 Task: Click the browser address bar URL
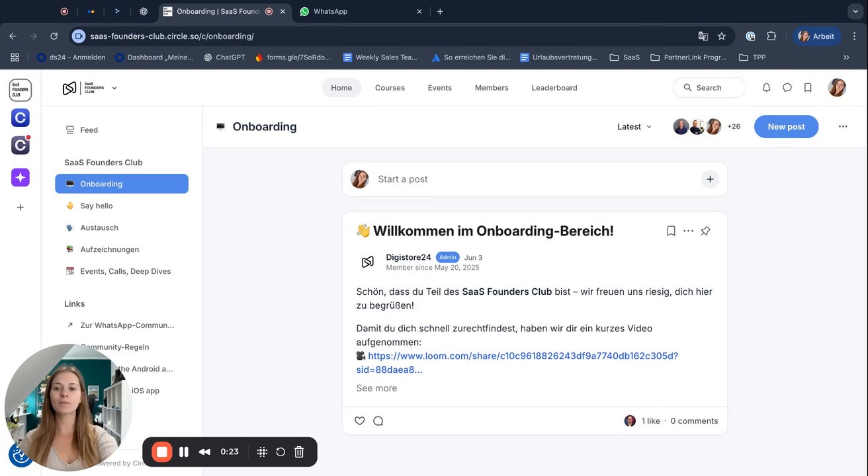point(172,36)
